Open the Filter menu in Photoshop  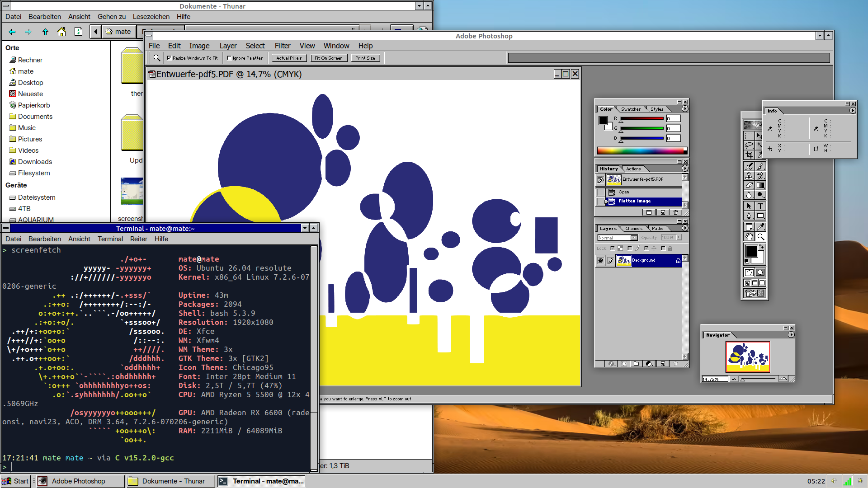tap(283, 46)
